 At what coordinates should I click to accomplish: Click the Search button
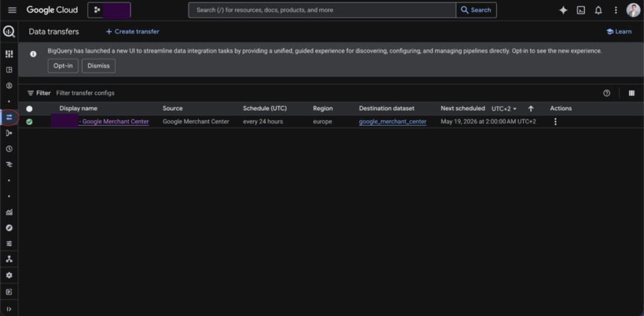point(476,10)
